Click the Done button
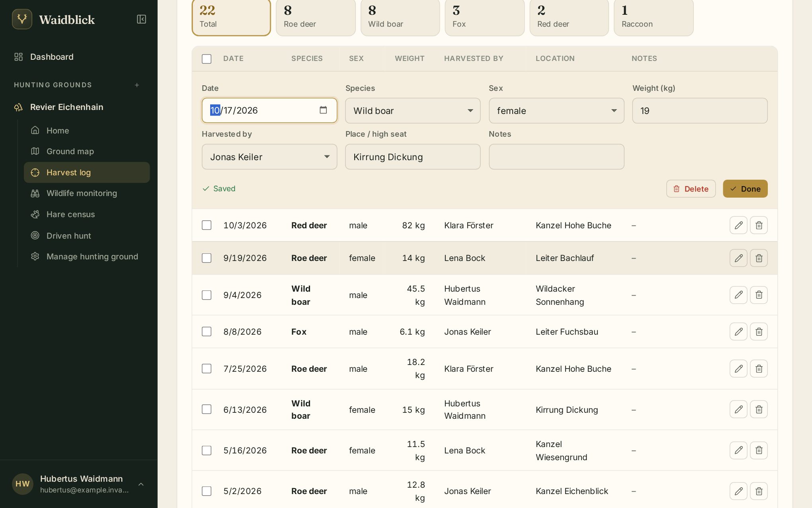The height and width of the screenshot is (508, 812). tap(745, 188)
